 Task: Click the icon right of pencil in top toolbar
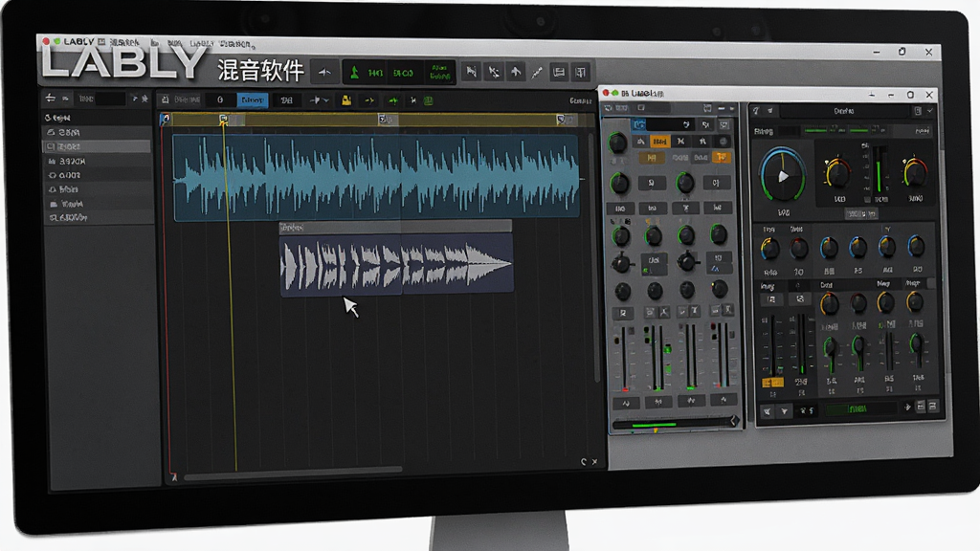pyautogui.click(x=559, y=73)
